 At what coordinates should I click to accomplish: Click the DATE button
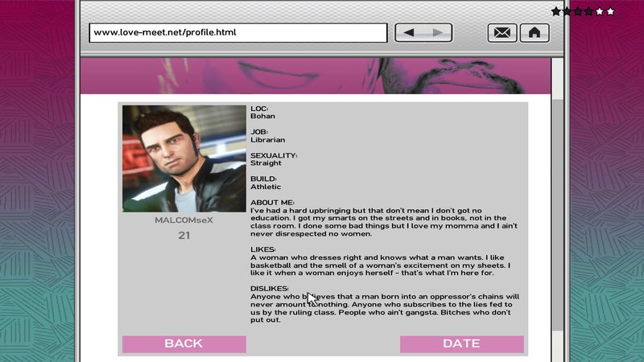[x=461, y=344]
